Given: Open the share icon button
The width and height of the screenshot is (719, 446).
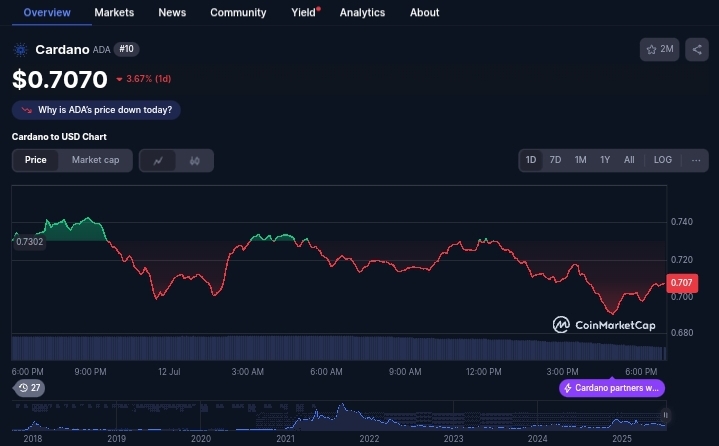Looking at the screenshot, I should pos(697,50).
